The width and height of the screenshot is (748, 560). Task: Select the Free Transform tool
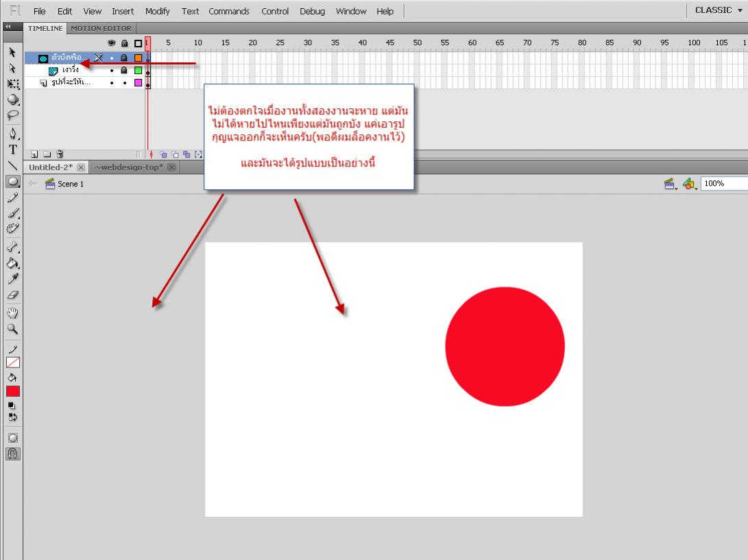pyautogui.click(x=13, y=84)
